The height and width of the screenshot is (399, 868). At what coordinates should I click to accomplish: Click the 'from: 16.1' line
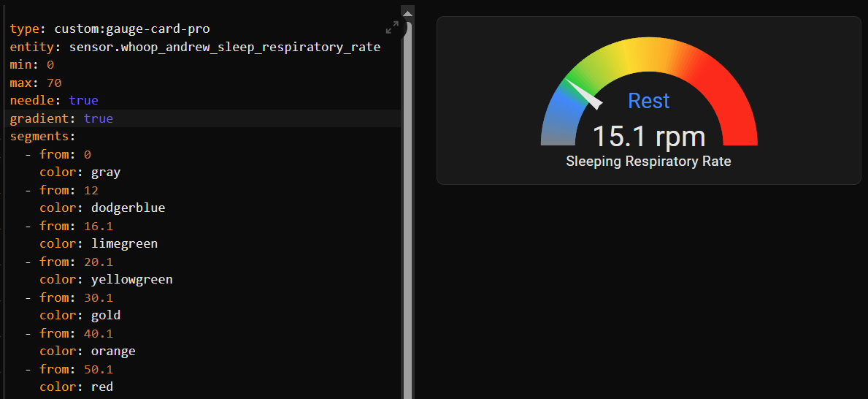pyautogui.click(x=69, y=226)
